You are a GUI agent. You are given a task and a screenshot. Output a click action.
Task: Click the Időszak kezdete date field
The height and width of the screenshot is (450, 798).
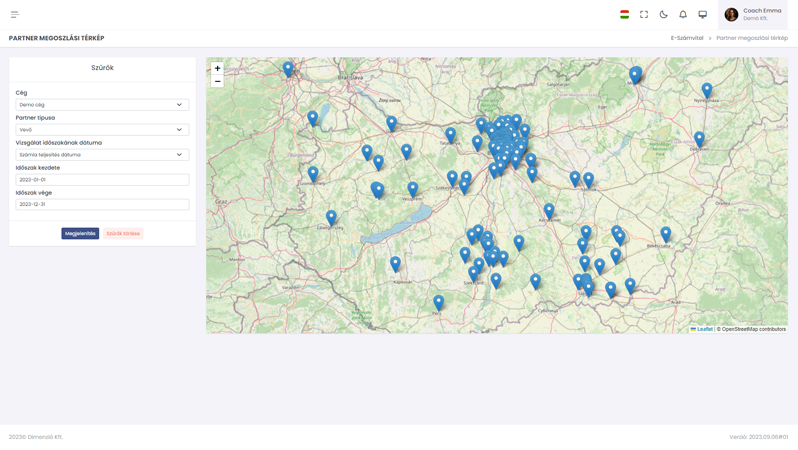102,180
